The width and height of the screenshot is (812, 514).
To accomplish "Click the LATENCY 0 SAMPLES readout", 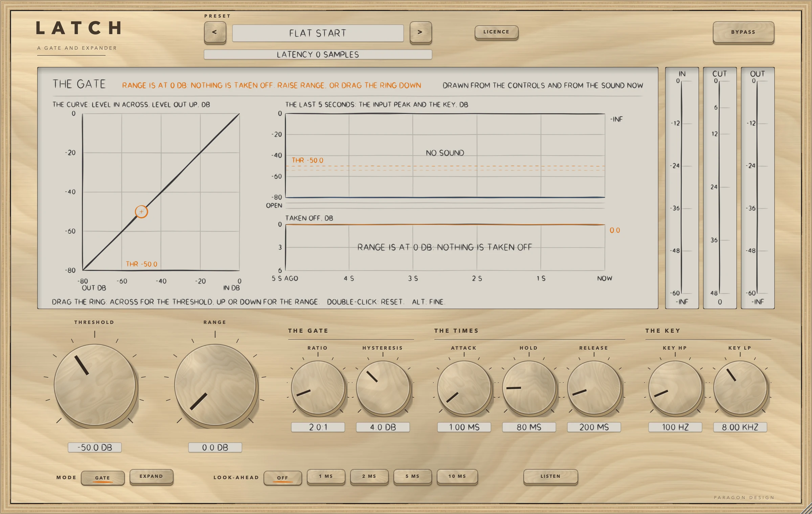I will coord(318,54).
